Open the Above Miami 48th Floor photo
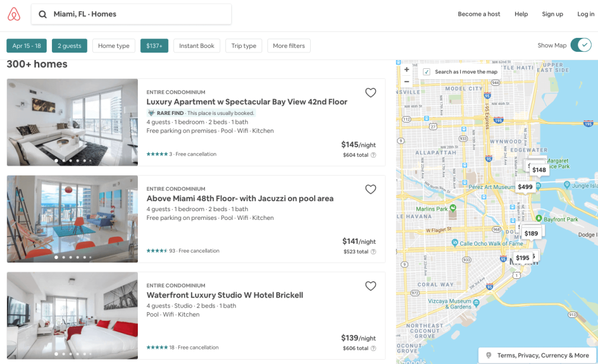 72,219
